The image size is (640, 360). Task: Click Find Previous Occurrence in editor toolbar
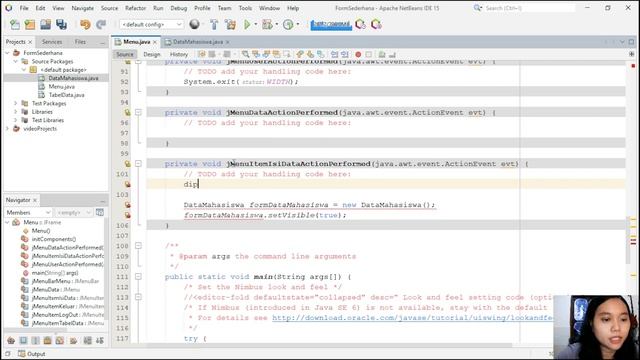(x=256, y=54)
